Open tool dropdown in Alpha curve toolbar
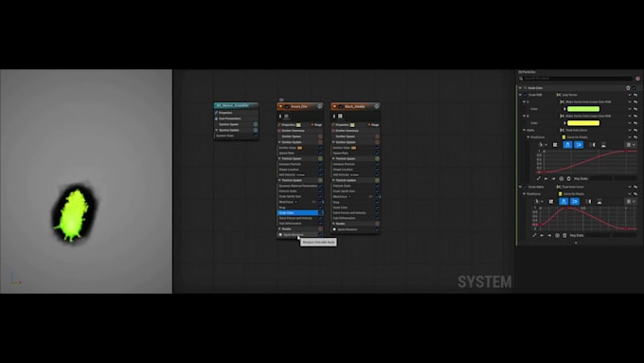Image resolution: width=644 pixels, height=363 pixels. (543, 145)
